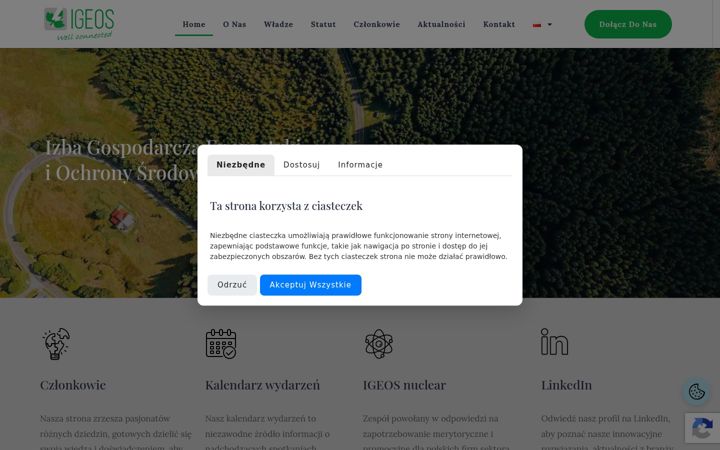720x450 pixels.
Task: Reject cookies with Odrzuć button
Action: click(232, 285)
